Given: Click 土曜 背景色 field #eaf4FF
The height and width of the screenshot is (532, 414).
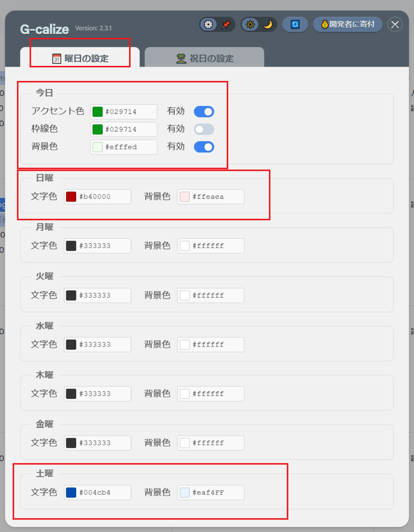Looking at the screenshot, I should [x=211, y=493].
